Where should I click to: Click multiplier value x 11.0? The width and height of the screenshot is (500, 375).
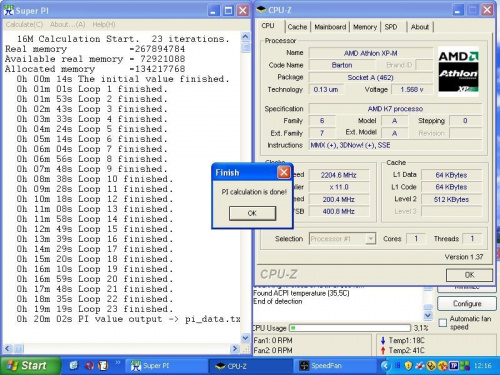tap(339, 187)
